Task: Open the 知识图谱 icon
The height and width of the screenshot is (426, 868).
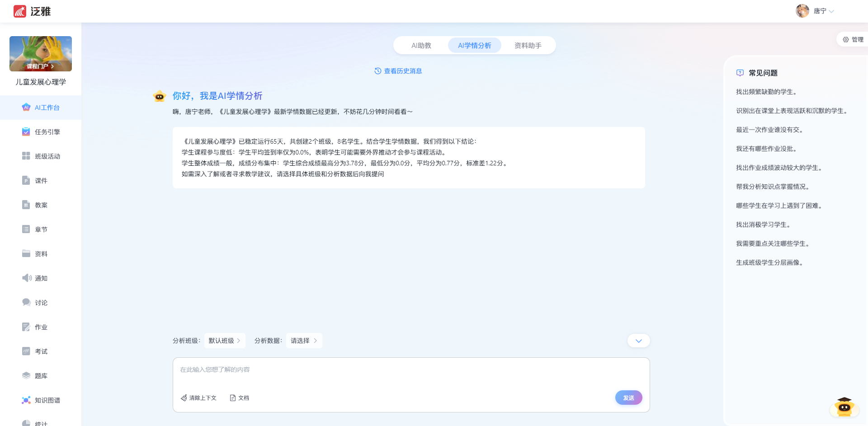Action: pyautogui.click(x=26, y=400)
